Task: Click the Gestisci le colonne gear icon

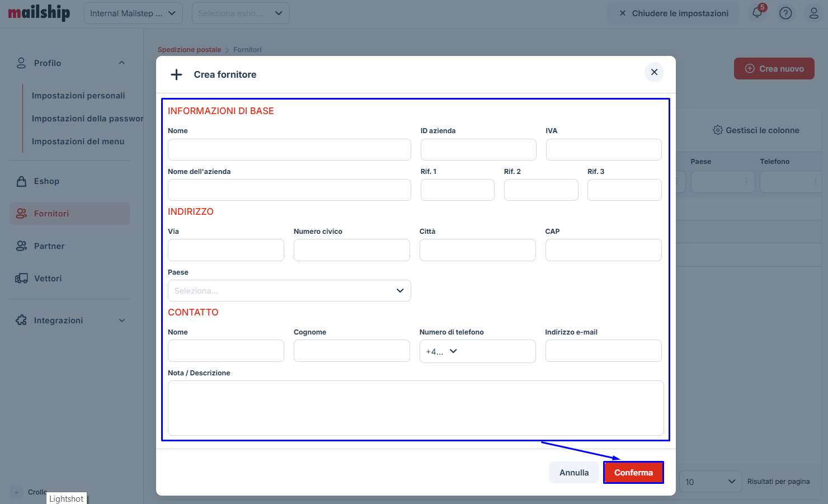Action: click(717, 130)
